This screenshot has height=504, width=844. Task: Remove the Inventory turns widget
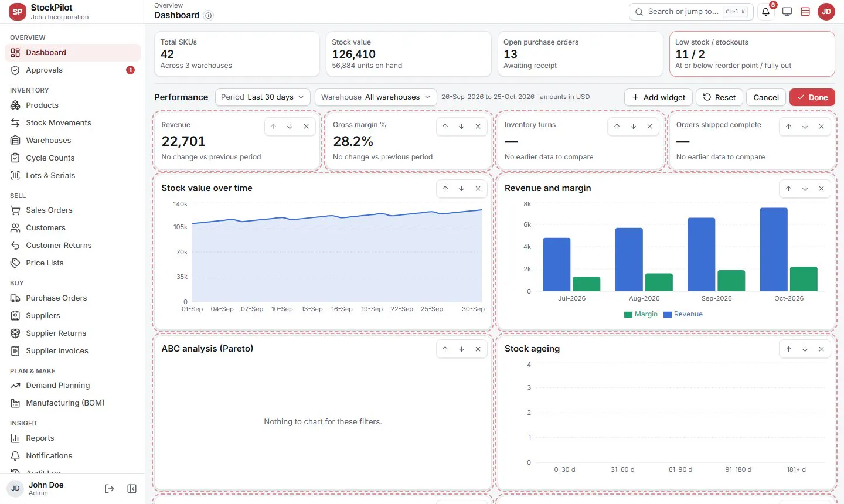[649, 127]
